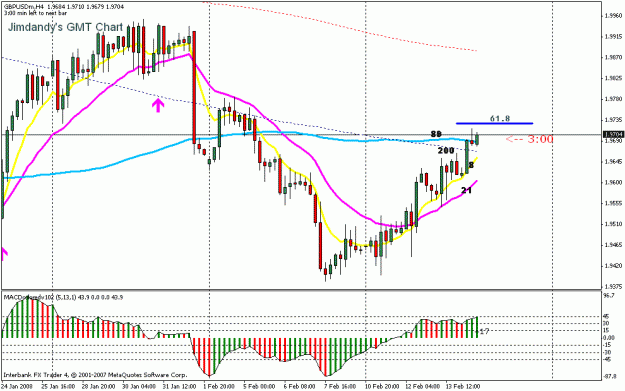Click the 1.9420 price axis label
The image size is (625, 391).
[x=614, y=265]
